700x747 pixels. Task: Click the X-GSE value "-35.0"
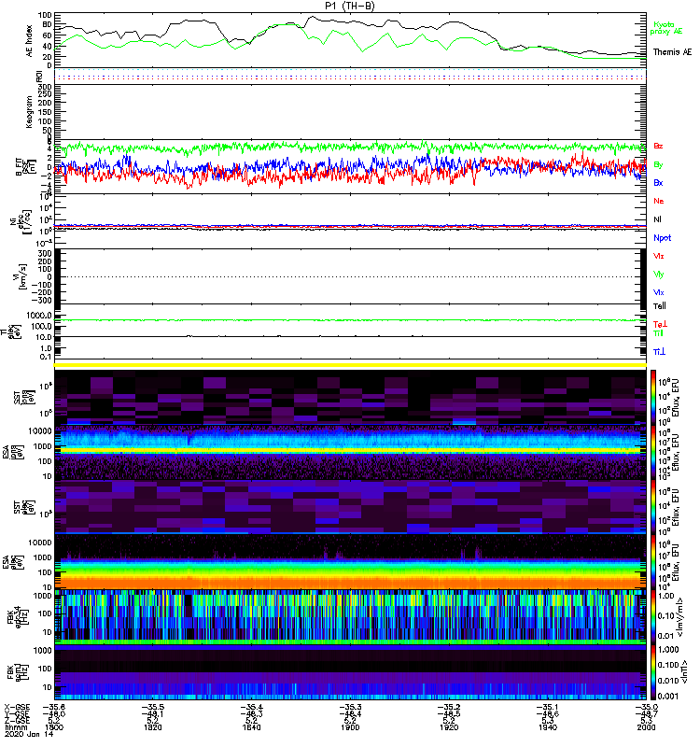pyautogui.click(x=646, y=707)
